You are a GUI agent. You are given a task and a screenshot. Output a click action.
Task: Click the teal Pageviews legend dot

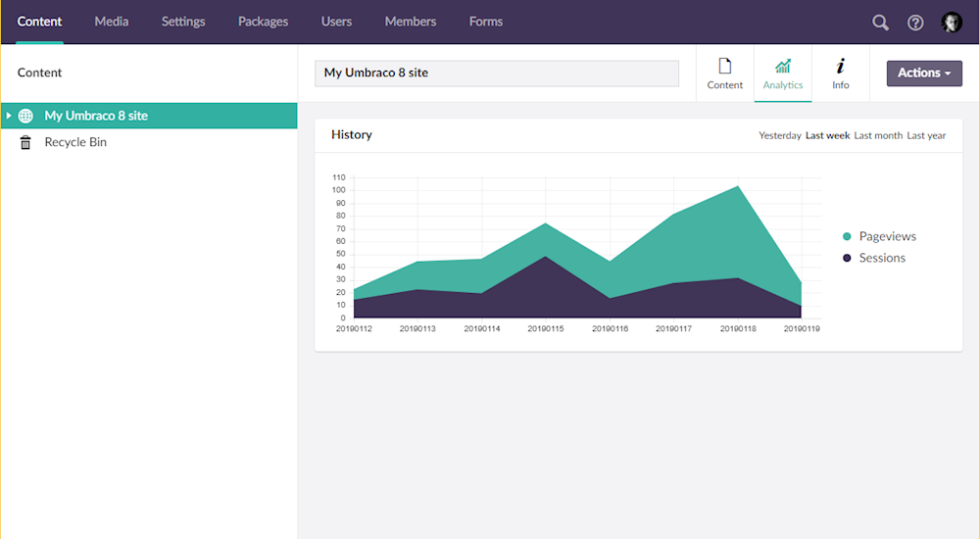847,236
